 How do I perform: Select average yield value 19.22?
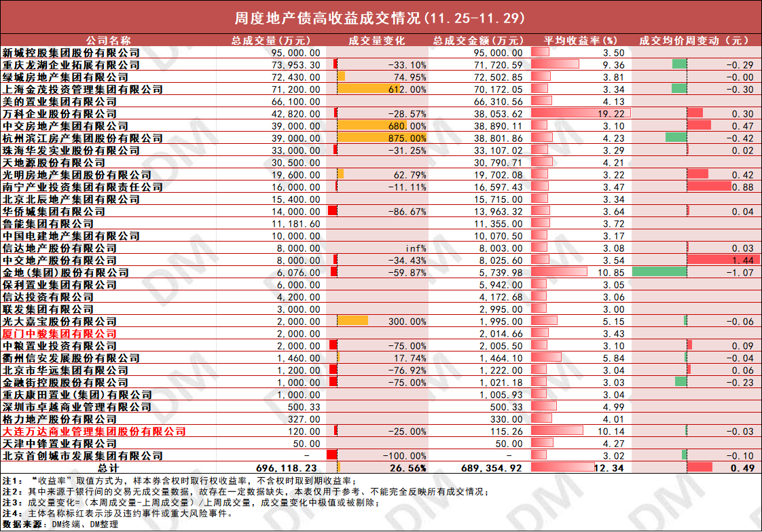tap(611, 113)
